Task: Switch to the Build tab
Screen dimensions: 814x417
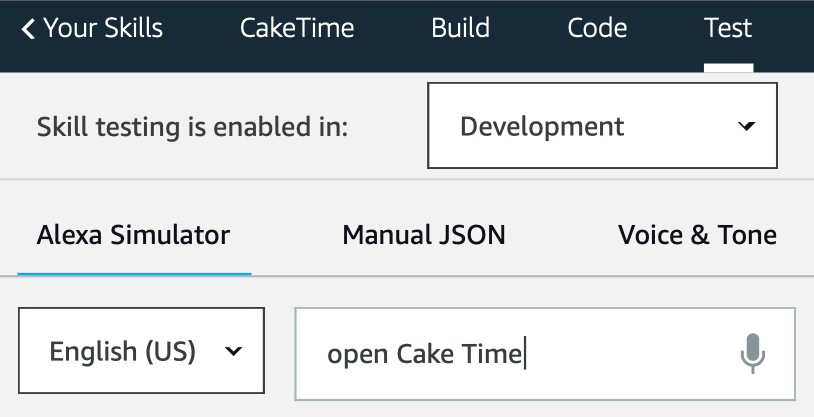Action: click(460, 29)
